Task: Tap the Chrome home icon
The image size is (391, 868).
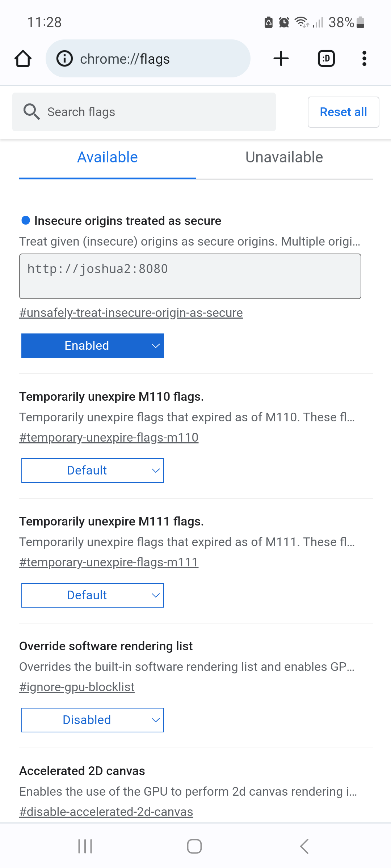Action: 23,59
